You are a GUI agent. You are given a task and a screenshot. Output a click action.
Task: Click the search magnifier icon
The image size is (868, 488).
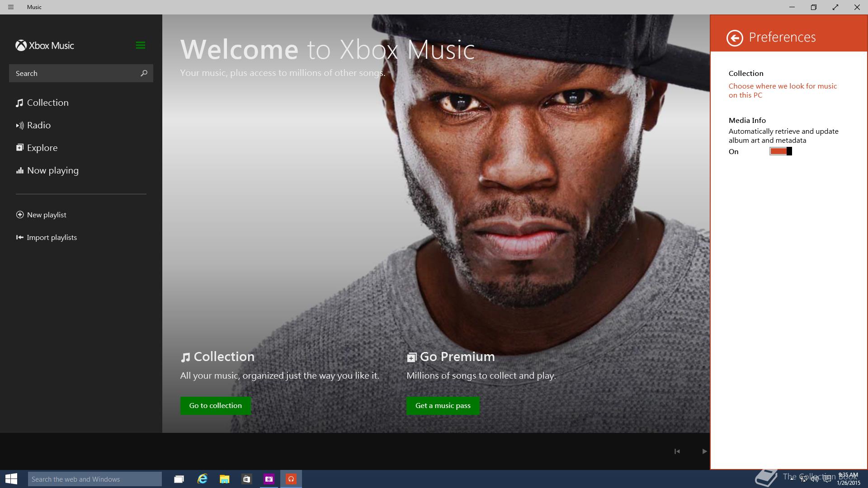pos(144,73)
